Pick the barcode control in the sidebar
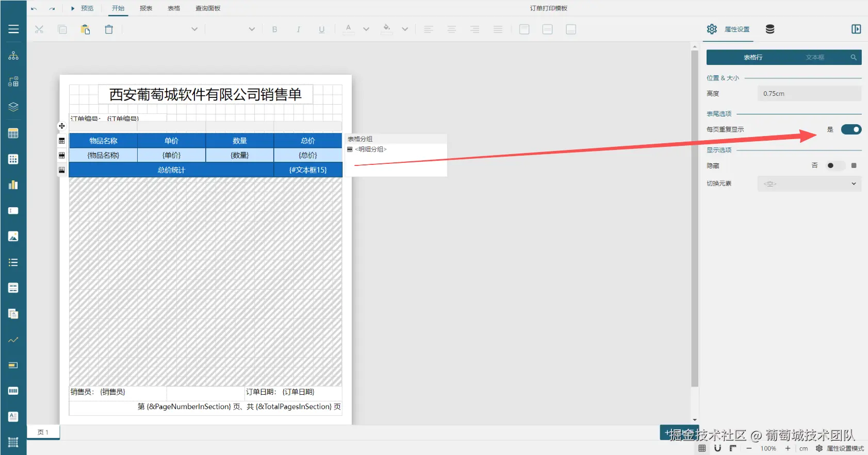Viewport: 868px width, 455px height. pyautogui.click(x=13, y=391)
